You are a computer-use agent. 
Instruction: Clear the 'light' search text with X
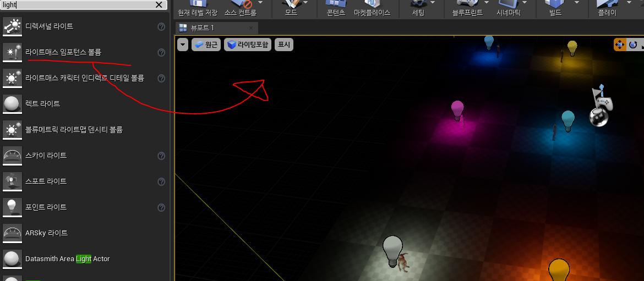pyautogui.click(x=159, y=4)
